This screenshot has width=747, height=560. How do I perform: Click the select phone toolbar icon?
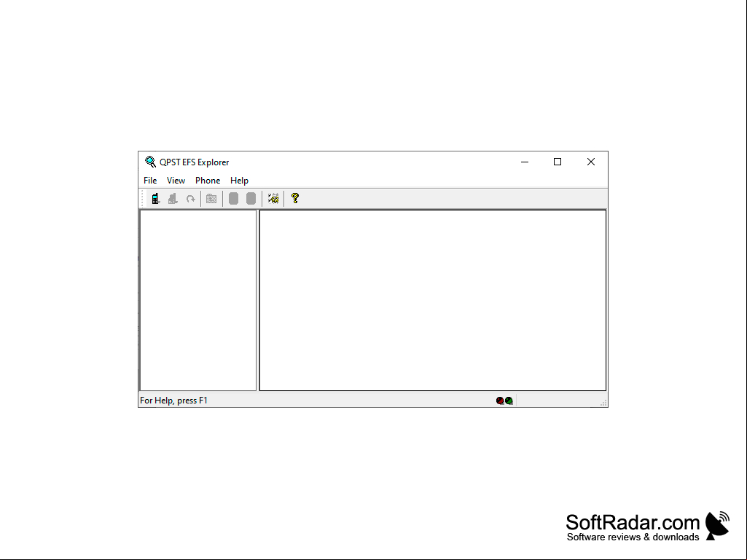click(x=155, y=199)
